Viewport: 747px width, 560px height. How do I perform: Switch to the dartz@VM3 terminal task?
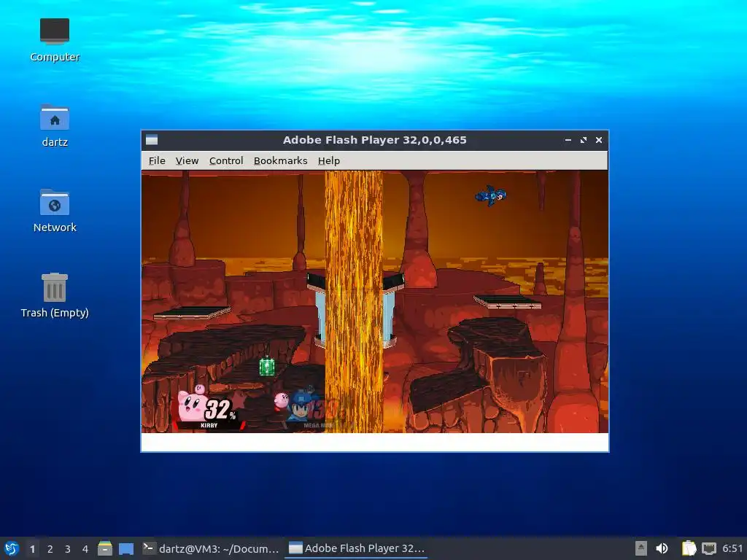(x=211, y=548)
